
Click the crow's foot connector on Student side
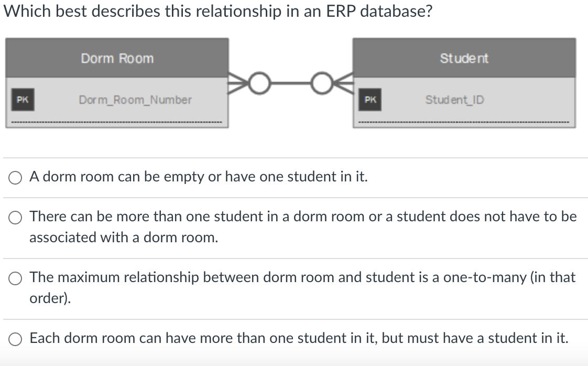pyautogui.click(x=344, y=82)
